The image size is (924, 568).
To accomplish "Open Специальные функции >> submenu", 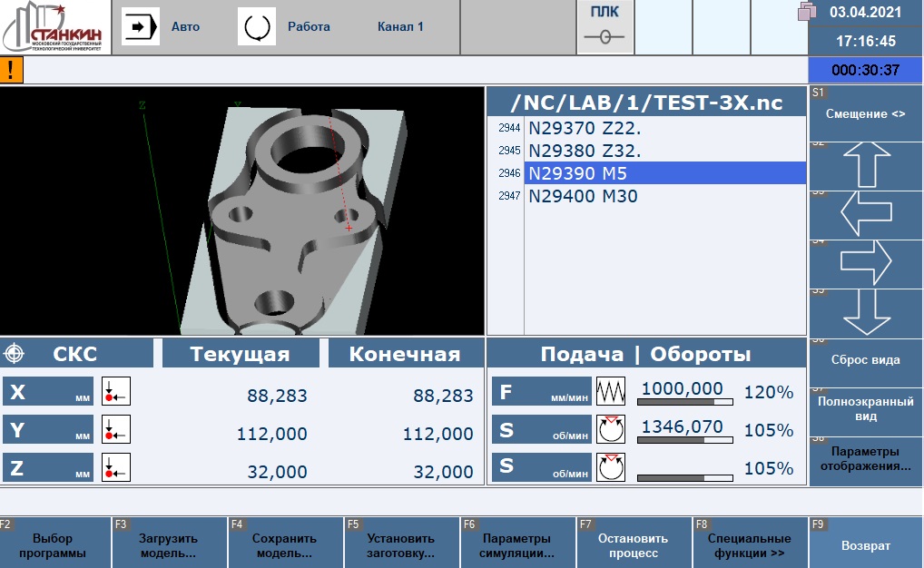I will pos(749,544).
